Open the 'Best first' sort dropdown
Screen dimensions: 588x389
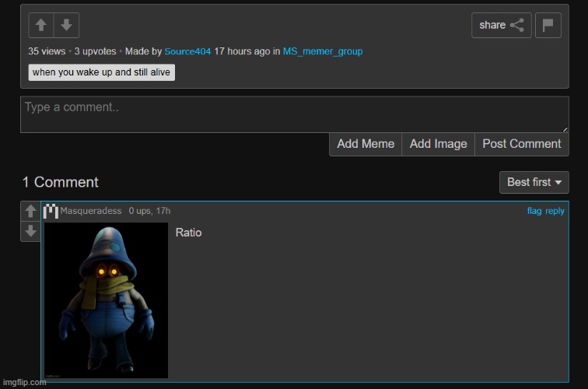534,182
